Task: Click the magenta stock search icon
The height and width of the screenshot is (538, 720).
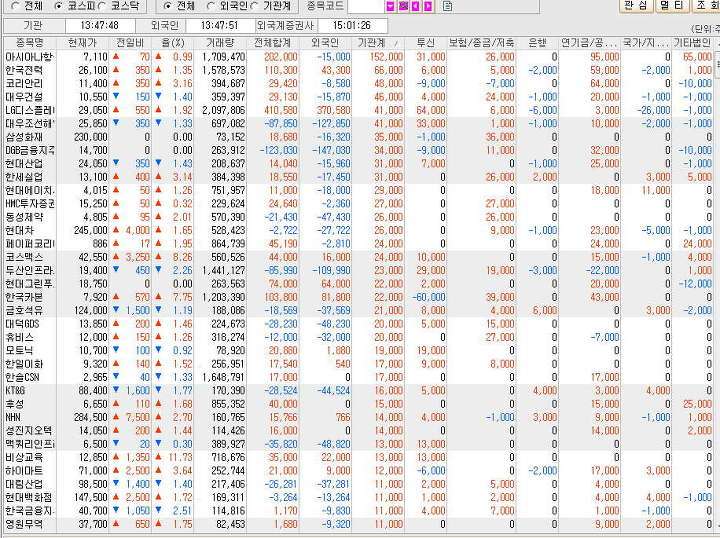Action: click(403, 6)
